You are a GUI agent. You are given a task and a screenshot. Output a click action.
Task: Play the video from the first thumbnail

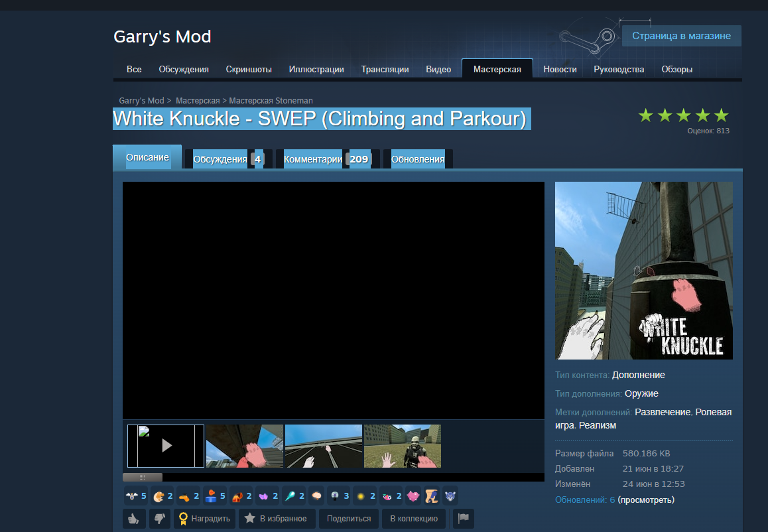pyautogui.click(x=166, y=446)
